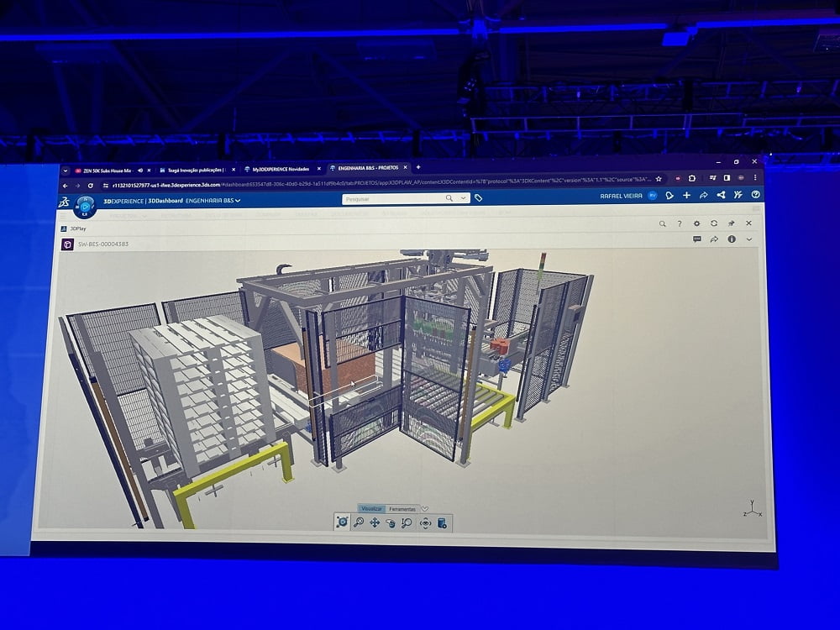Click in the Pesquisar search field
The image size is (840, 630).
coord(391,198)
